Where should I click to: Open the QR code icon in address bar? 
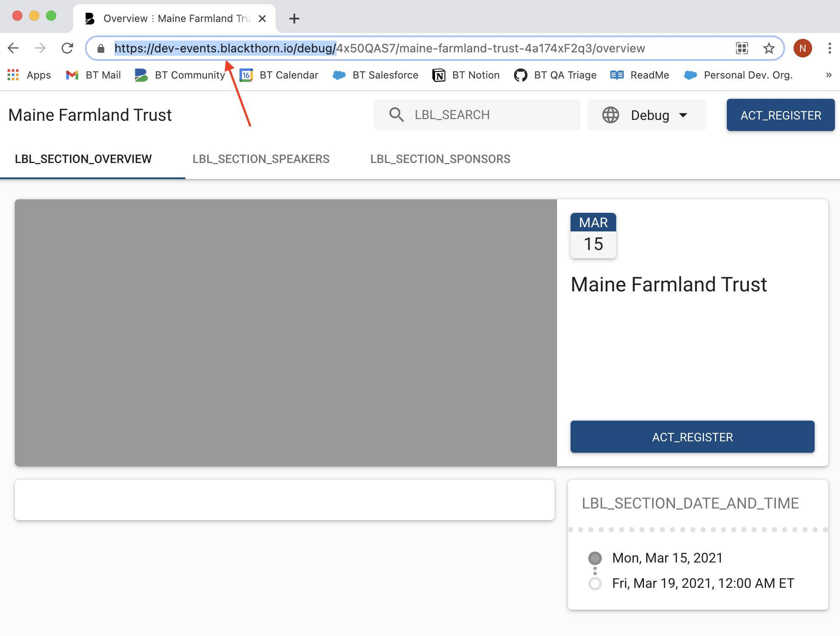coord(742,48)
